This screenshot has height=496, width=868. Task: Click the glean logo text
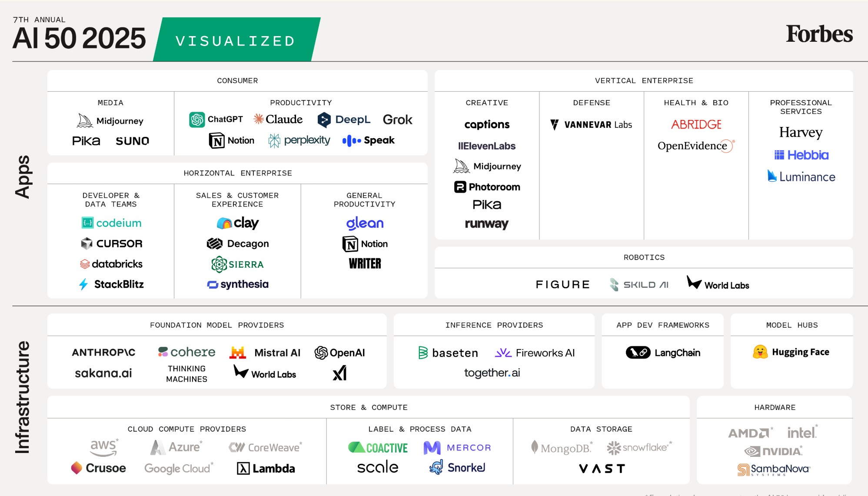pos(365,223)
